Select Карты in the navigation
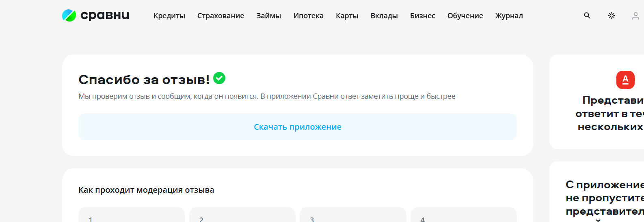644x222 pixels. 347,16
